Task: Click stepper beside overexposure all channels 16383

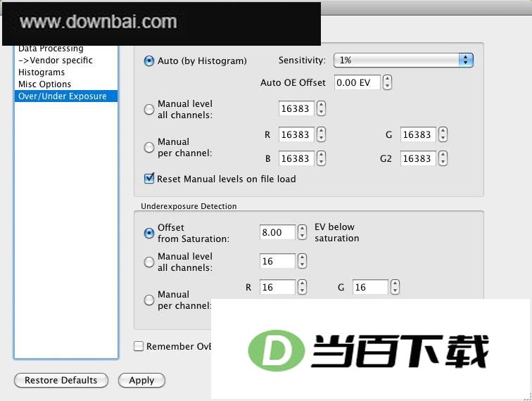Action: coord(321,108)
